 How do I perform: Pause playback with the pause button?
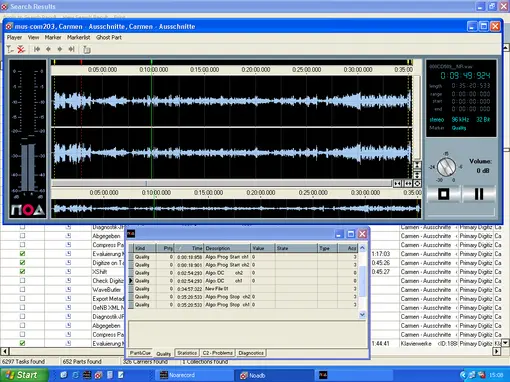[x=479, y=194]
